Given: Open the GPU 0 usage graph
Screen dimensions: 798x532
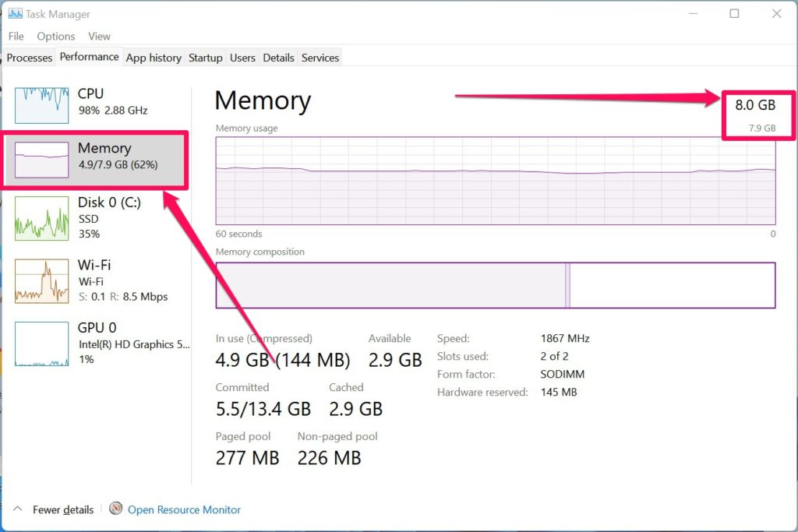Looking at the screenshot, I should [42, 344].
